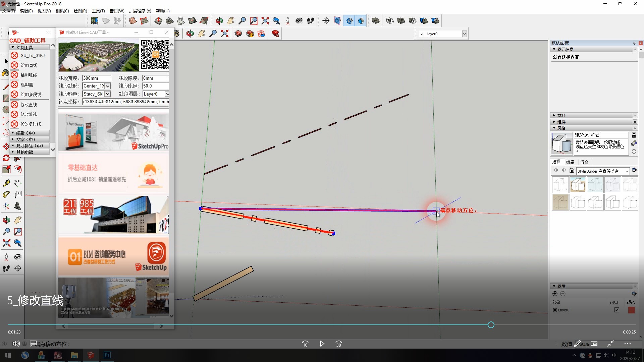Select the Tape Measure tool in left toolbar

click(x=6, y=183)
